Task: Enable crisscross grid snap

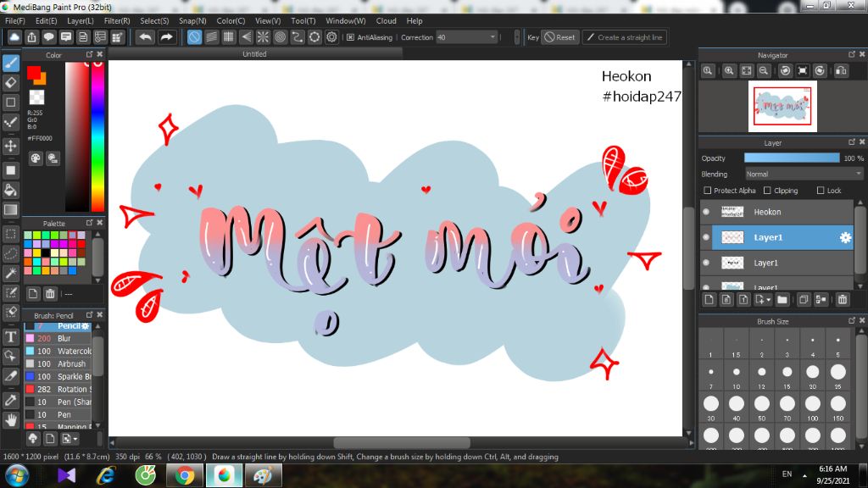Action: point(229,37)
